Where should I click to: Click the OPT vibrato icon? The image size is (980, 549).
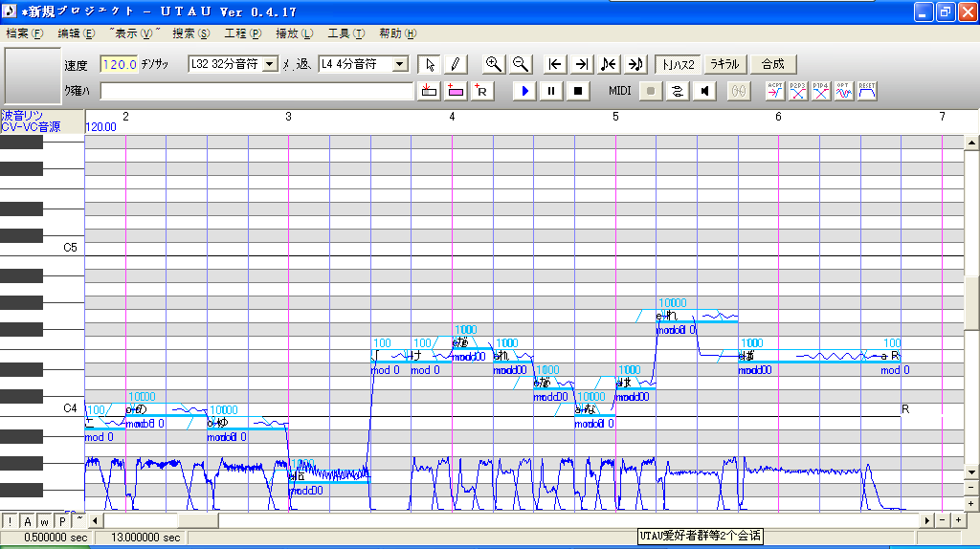(x=844, y=91)
